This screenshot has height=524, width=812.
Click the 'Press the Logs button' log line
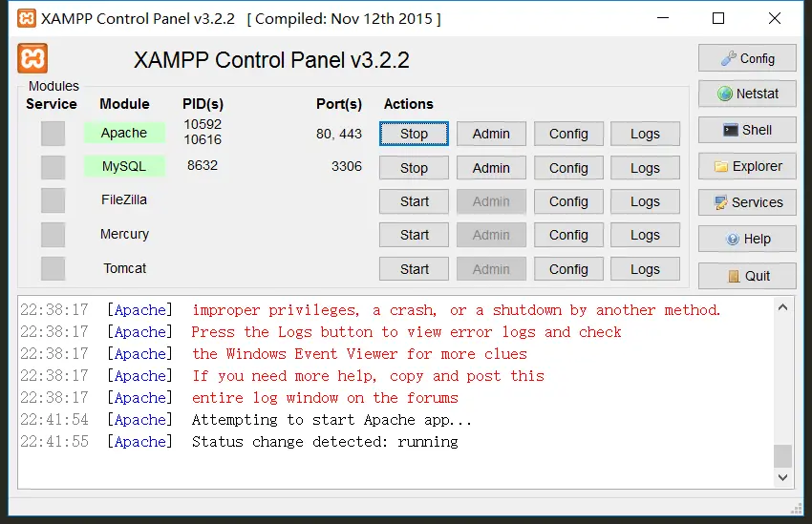[x=406, y=331]
